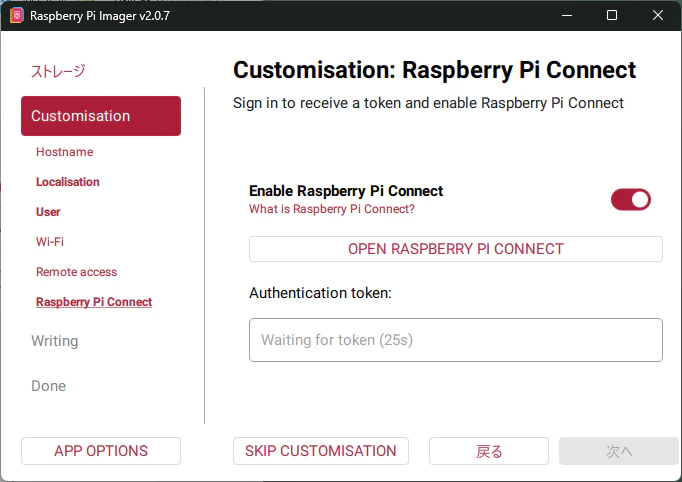Click the 次へ next button

click(619, 451)
